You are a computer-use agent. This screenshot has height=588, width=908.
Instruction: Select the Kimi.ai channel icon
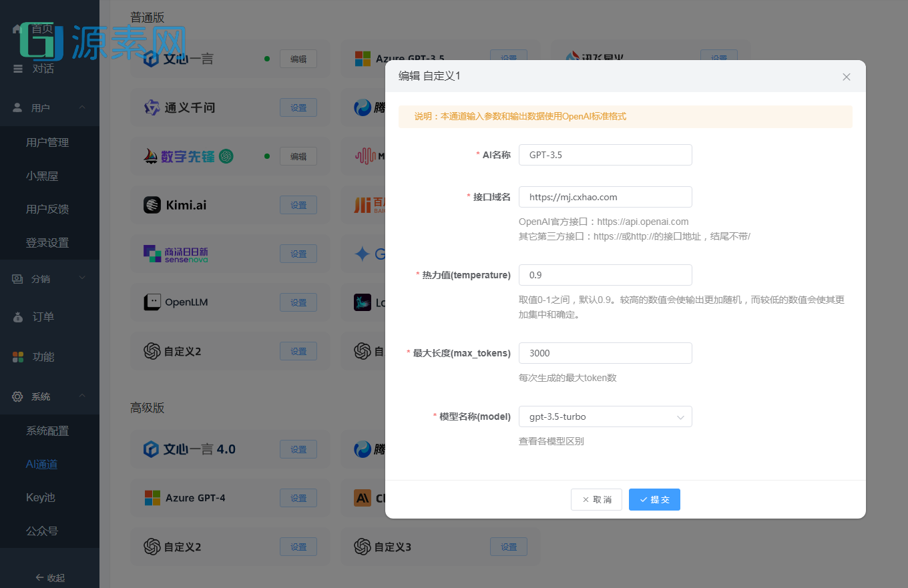[x=150, y=205]
